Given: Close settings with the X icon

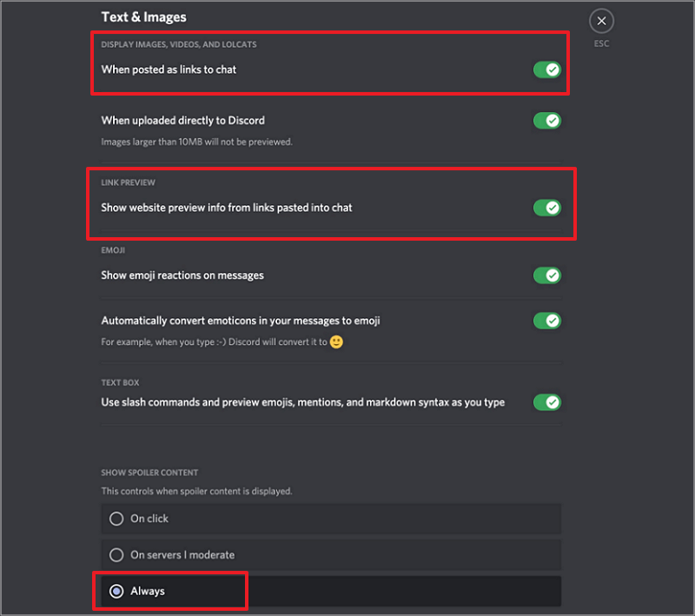Looking at the screenshot, I should (600, 20).
